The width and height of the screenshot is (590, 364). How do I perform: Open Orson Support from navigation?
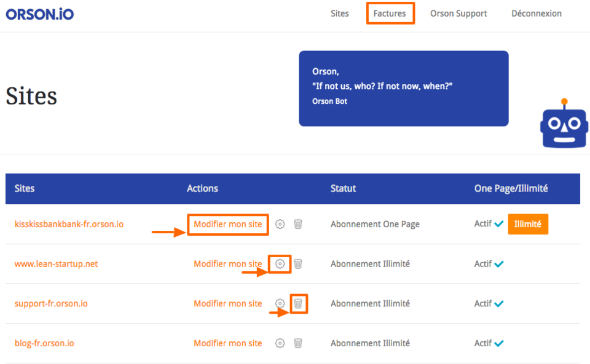pos(458,14)
